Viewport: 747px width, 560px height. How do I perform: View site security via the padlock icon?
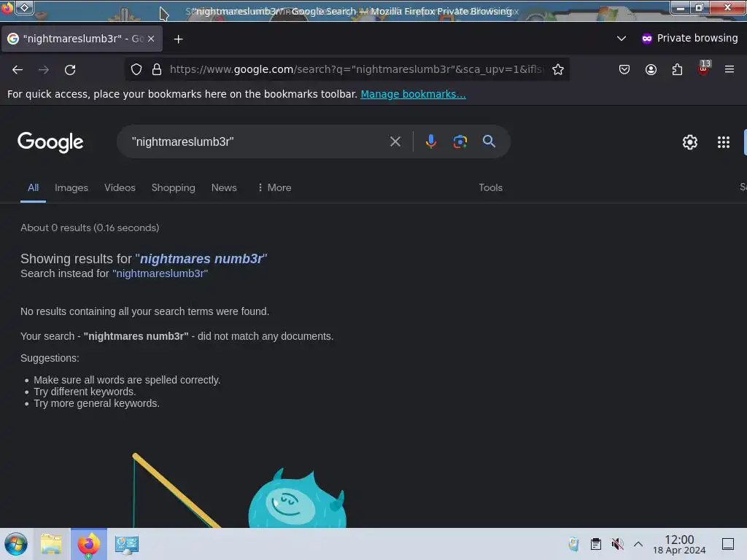click(157, 69)
